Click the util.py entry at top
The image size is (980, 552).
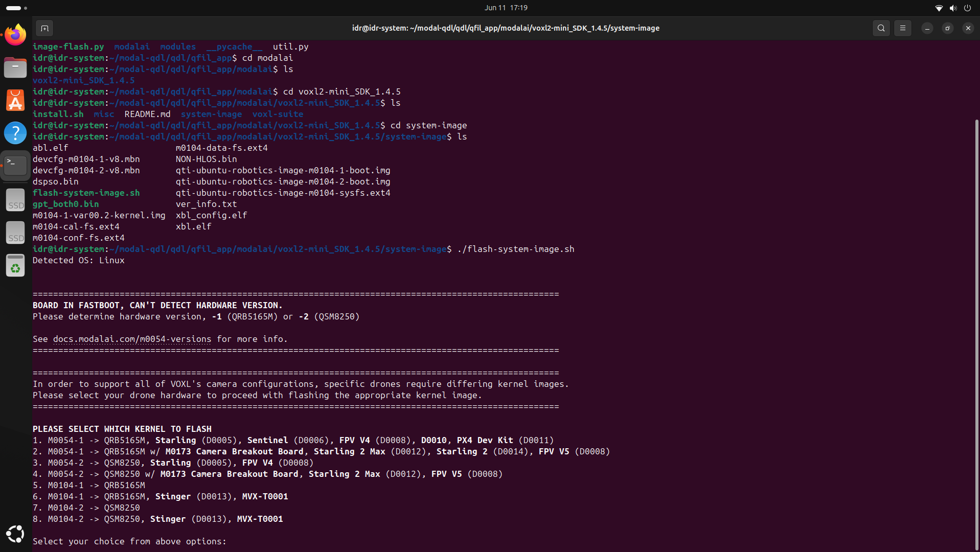pyautogui.click(x=290, y=47)
